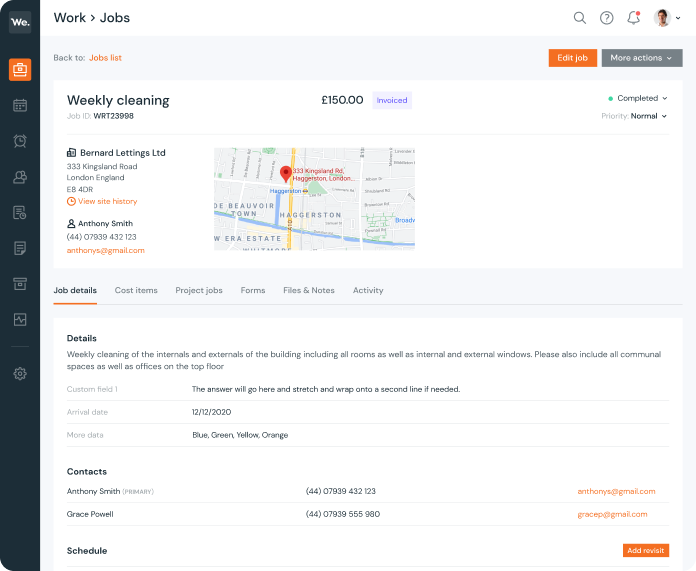Click More data value Blue, Green, Yellow, Orange

coord(240,435)
